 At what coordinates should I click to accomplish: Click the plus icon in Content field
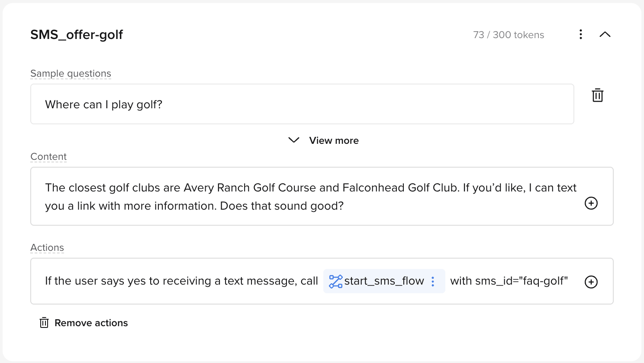(591, 203)
